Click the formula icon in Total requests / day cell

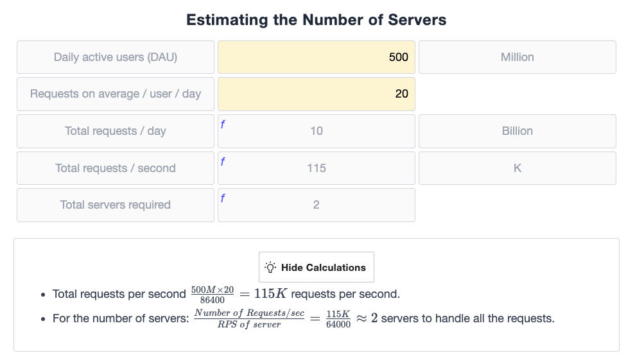tap(223, 124)
